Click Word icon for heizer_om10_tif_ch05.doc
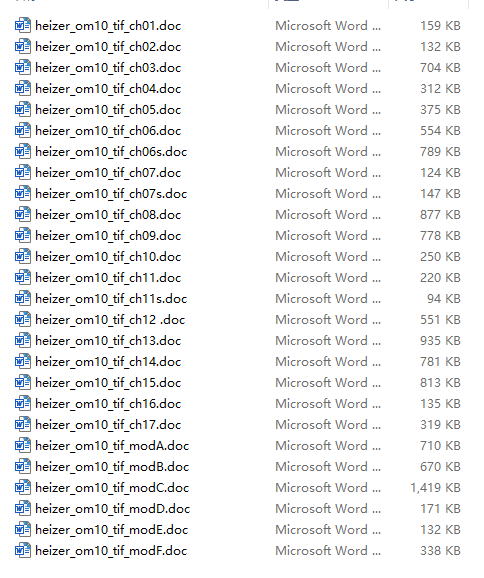Screen dimensions: 484x578 (22, 109)
